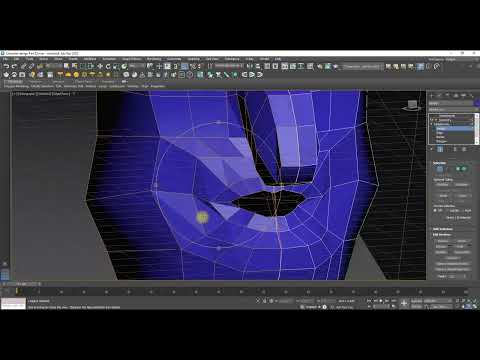Click the Use Pivot Point Center icon

click(x=150, y=66)
